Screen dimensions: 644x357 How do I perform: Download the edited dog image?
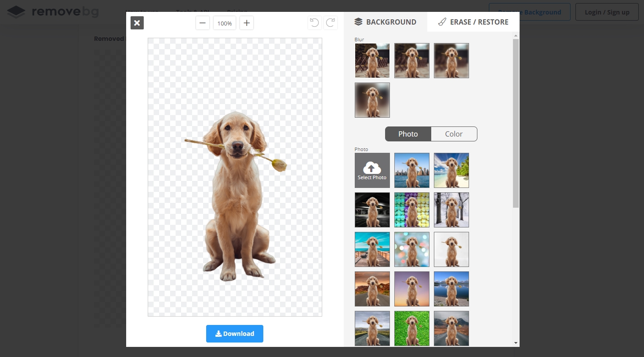click(235, 334)
